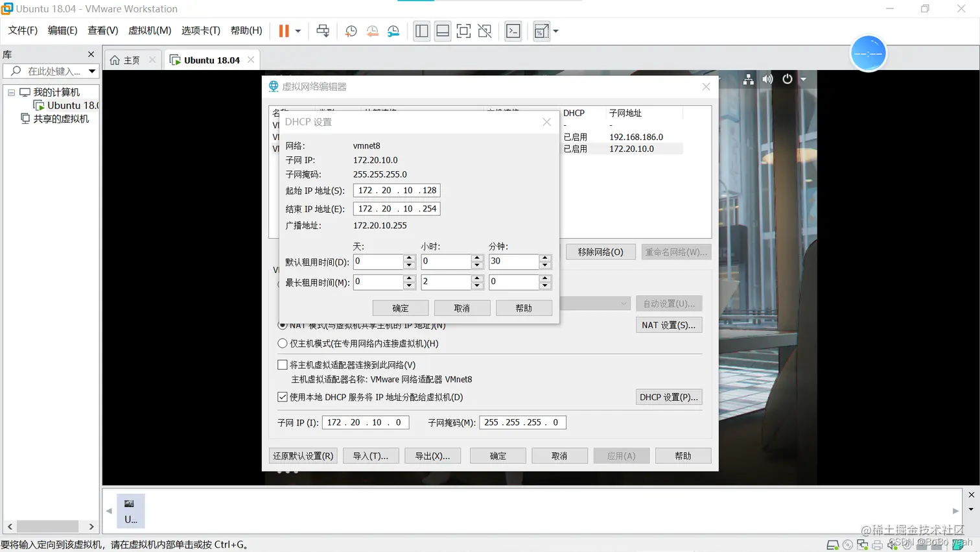Click the stretch guest display icon
The image size is (980, 552).
pos(541,30)
